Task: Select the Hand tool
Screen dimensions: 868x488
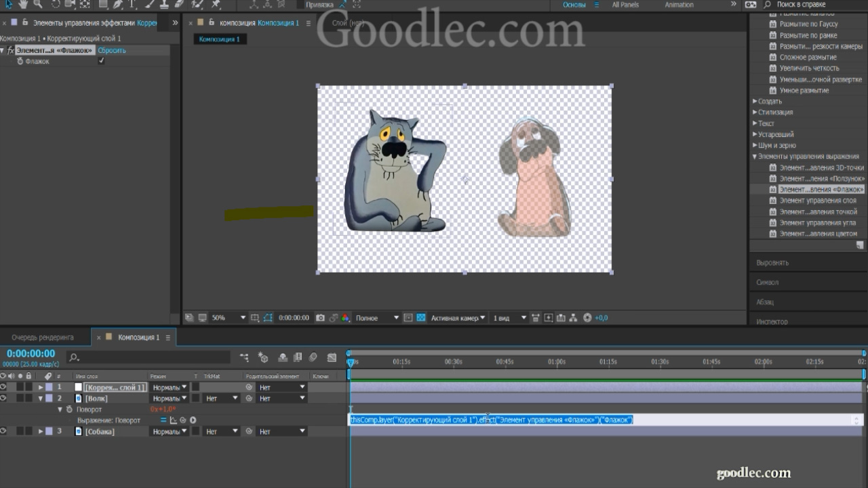Action: pyautogui.click(x=23, y=5)
